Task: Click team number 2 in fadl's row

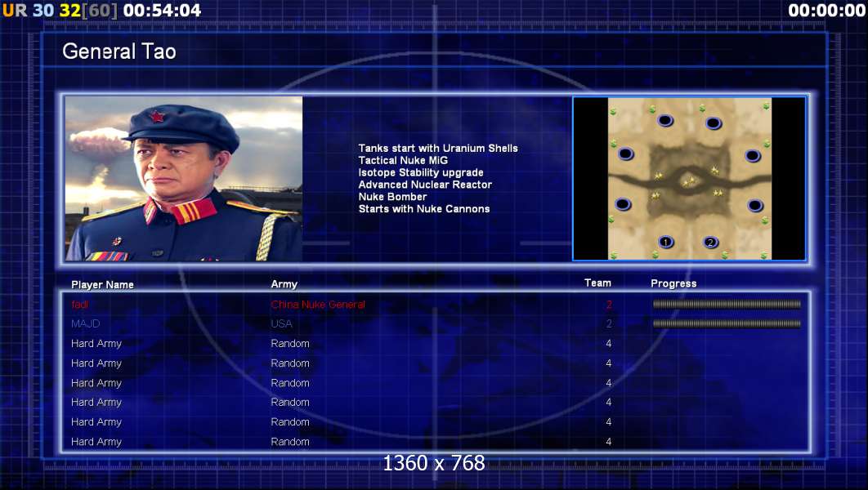Action: point(609,304)
